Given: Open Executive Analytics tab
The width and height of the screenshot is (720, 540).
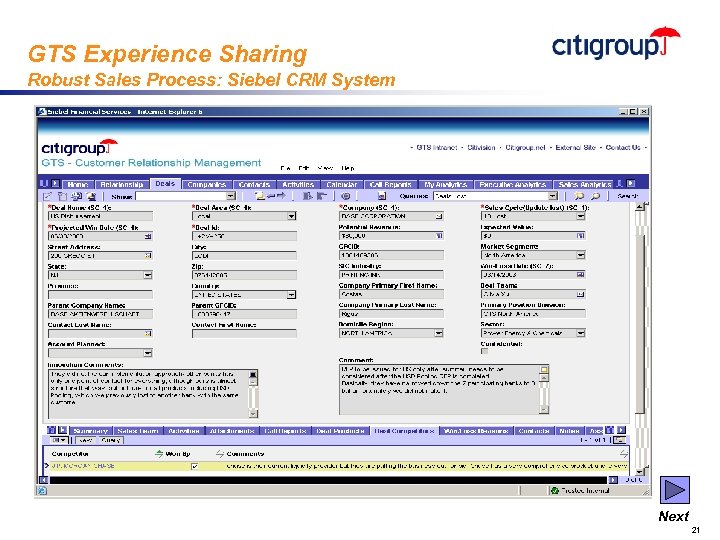Looking at the screenshot, I should [512, 184].
